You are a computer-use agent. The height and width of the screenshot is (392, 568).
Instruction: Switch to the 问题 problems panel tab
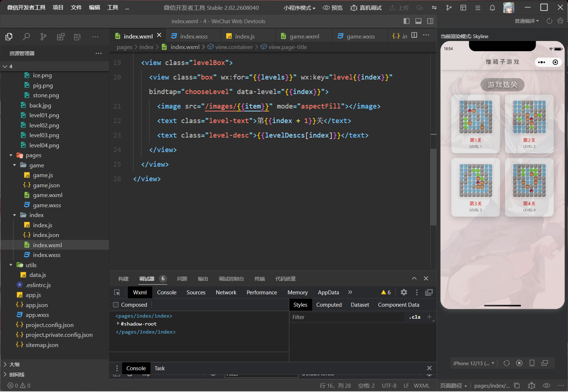click(182, 279)
